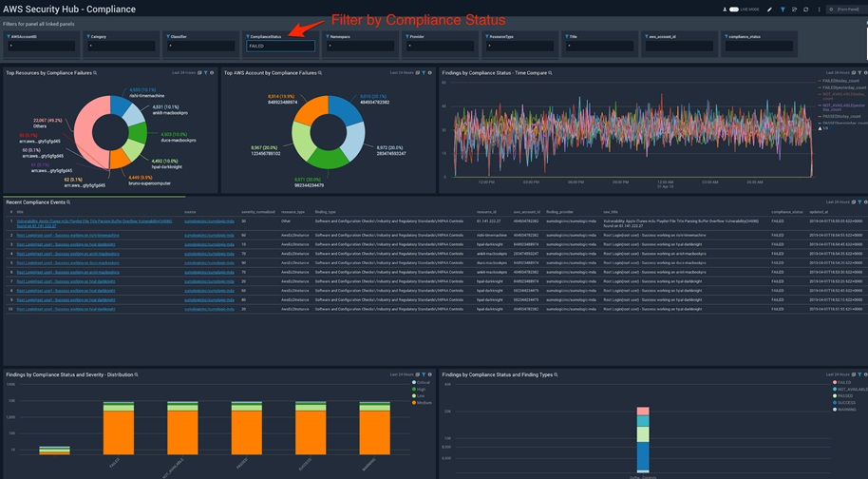Sort by the compliance_status column header
This screenshot has height=479, width=868.
click(x=787, y=212)
